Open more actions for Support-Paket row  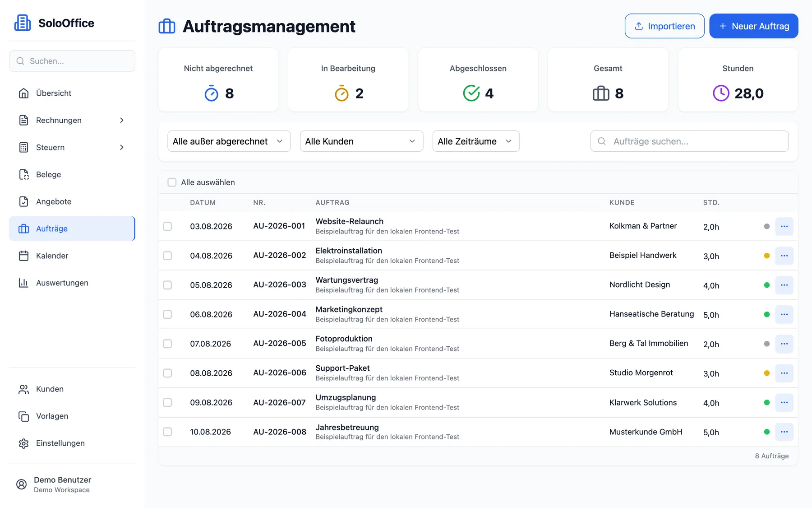point(784,373)
